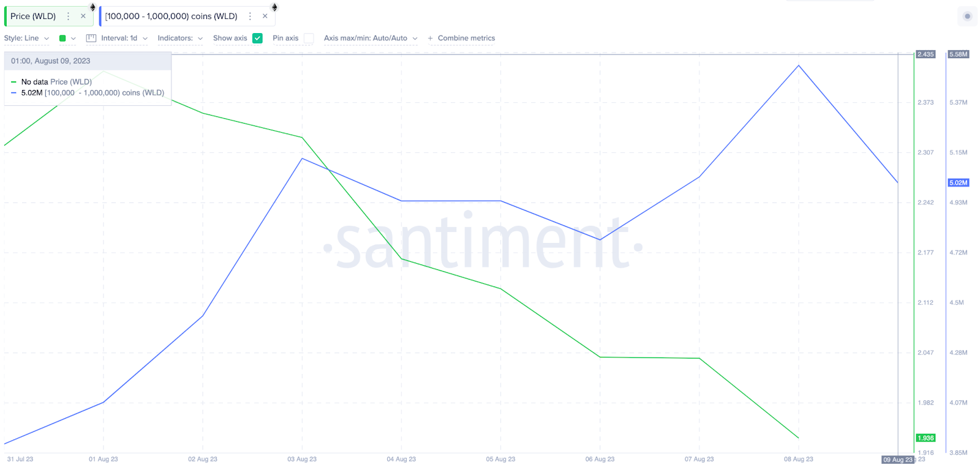The width and height of the screenshot is (980, 470).
Task: Click the round button at top right
Action: [x=967, y=17]
